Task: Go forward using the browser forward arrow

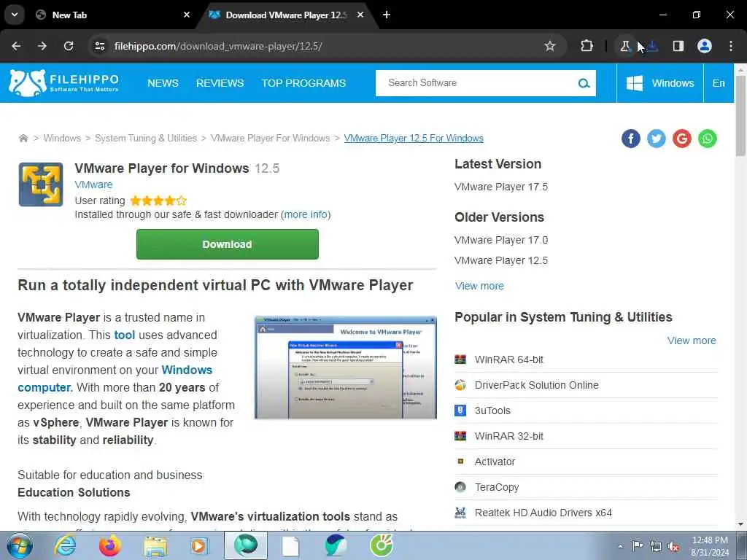Action: pyautogui.click(x=42, y=46)
